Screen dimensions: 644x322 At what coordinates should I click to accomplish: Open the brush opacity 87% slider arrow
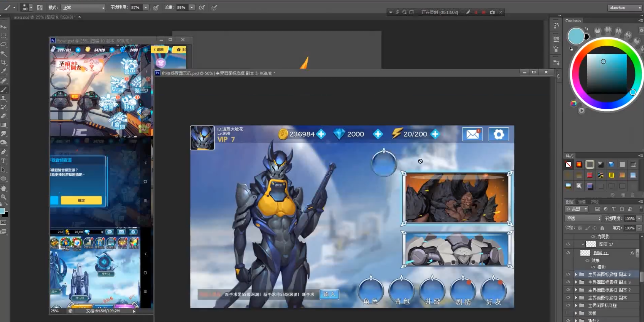tap(146, 7)
